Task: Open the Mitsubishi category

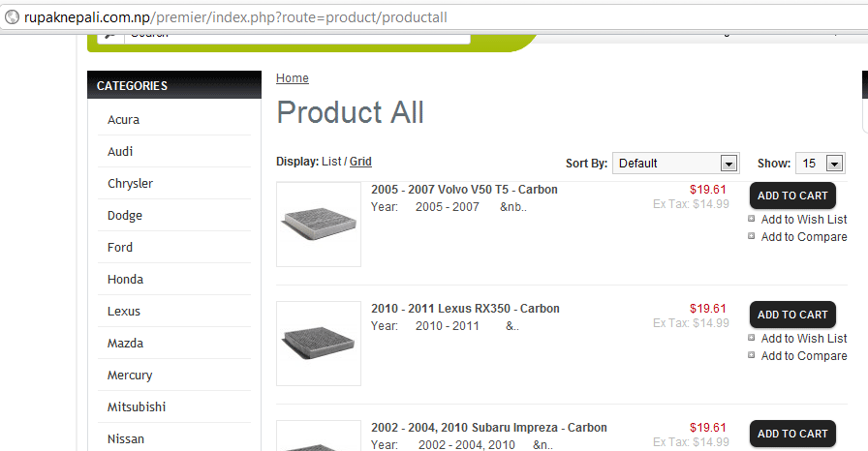Action: click(x=138, y=407)
